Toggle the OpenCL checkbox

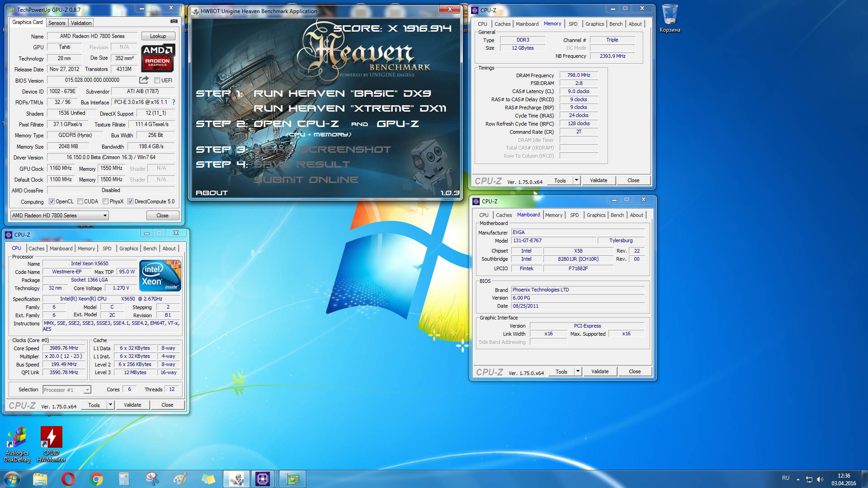tap(52, 202)
